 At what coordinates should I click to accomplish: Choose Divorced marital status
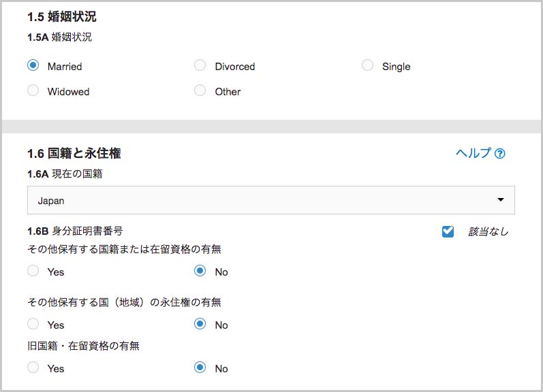point(200,65)
